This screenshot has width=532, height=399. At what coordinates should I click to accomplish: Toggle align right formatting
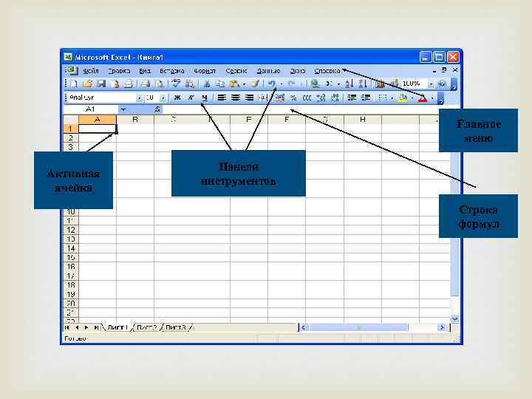point(250,98)
